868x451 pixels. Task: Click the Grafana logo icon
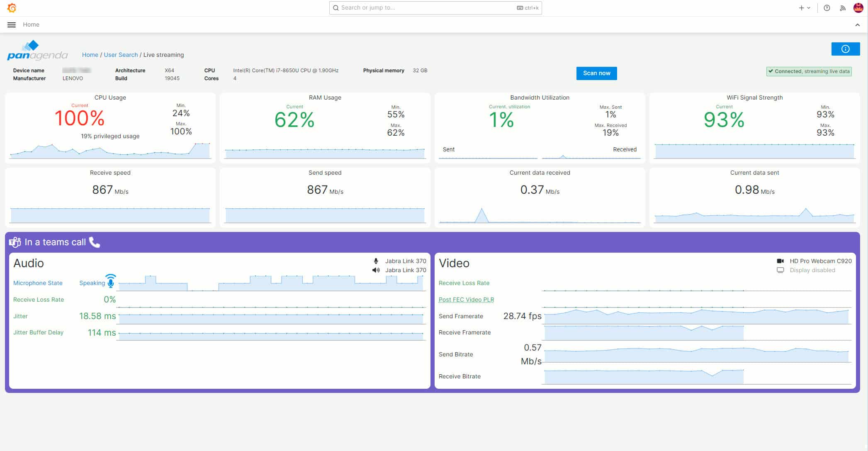(12, 8)
